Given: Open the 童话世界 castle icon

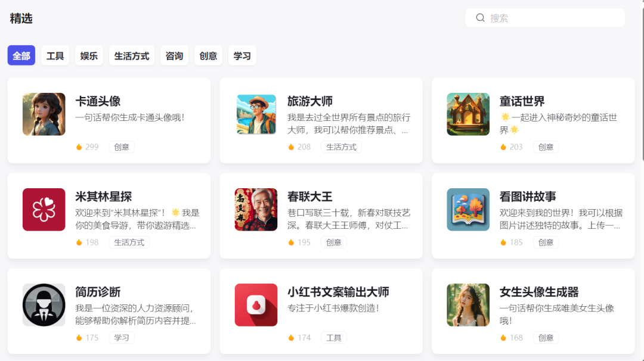Looking at the screenshot, I should click(x=468, y=114).
